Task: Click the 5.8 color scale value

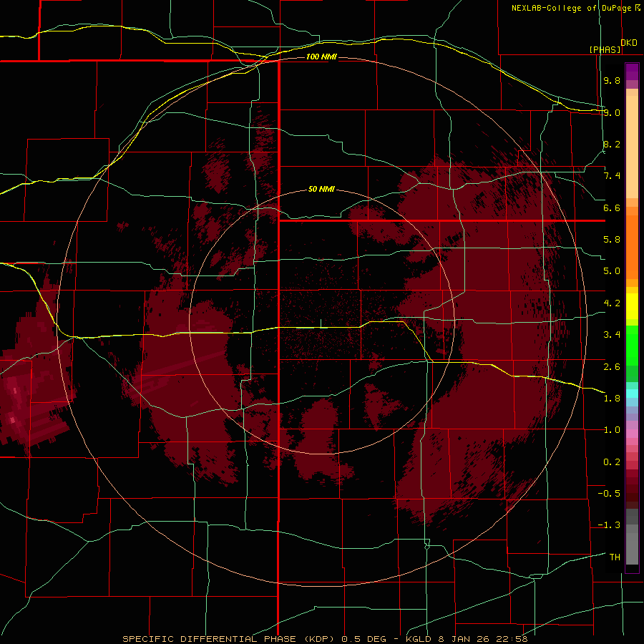Action: click(612, 240)
